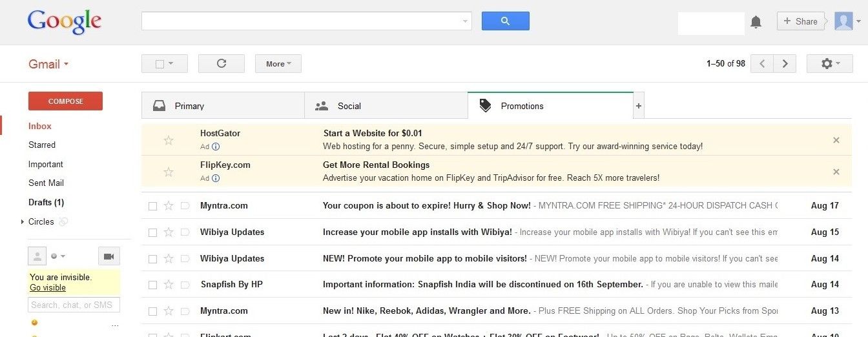Star the Wibiya 'Increase your mobile app' email
This screenshot has height=337, width=868.
pyautogui.click(x=169, y=232)
